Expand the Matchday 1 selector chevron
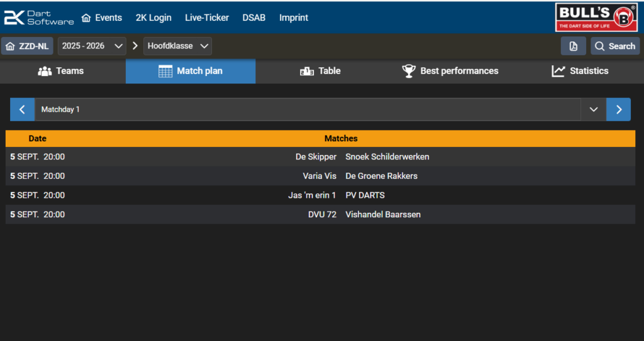Screen dimensions: 644x341 point(594,109)
